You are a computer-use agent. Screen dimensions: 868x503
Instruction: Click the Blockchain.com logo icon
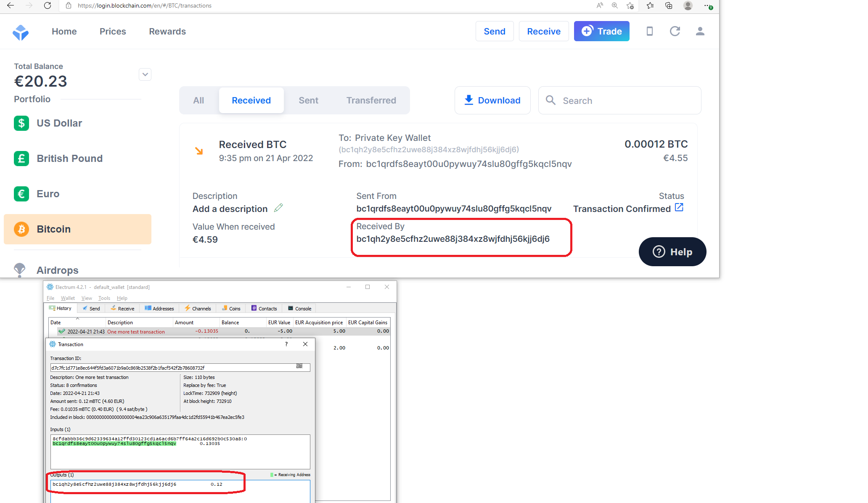21,32
